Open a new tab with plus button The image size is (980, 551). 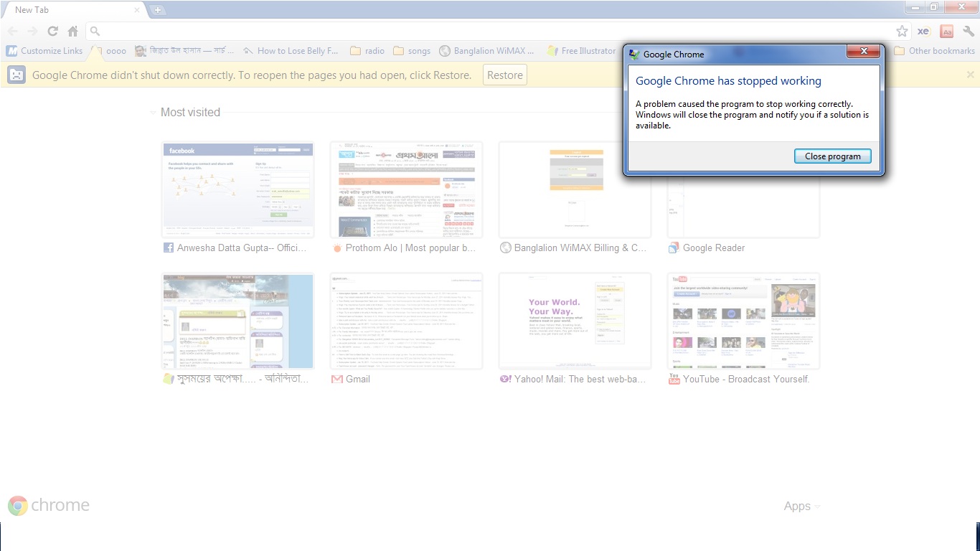[158, 10]
